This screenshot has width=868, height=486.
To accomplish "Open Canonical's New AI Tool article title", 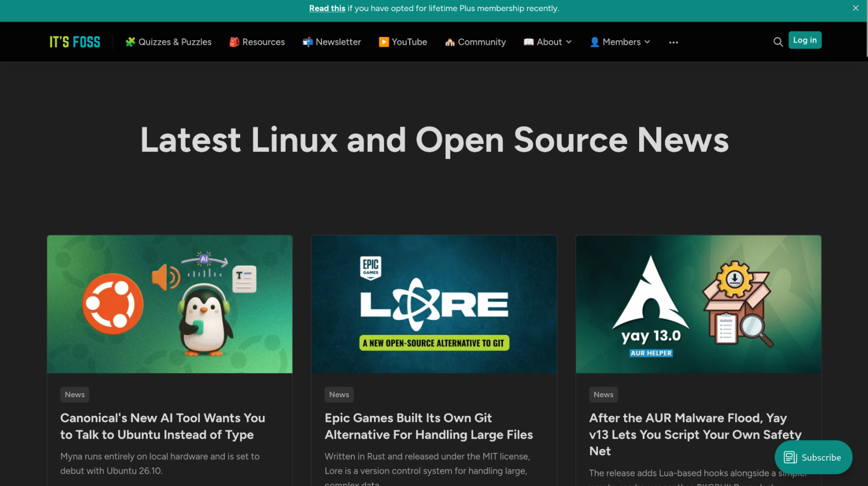I will coord(163,426).
